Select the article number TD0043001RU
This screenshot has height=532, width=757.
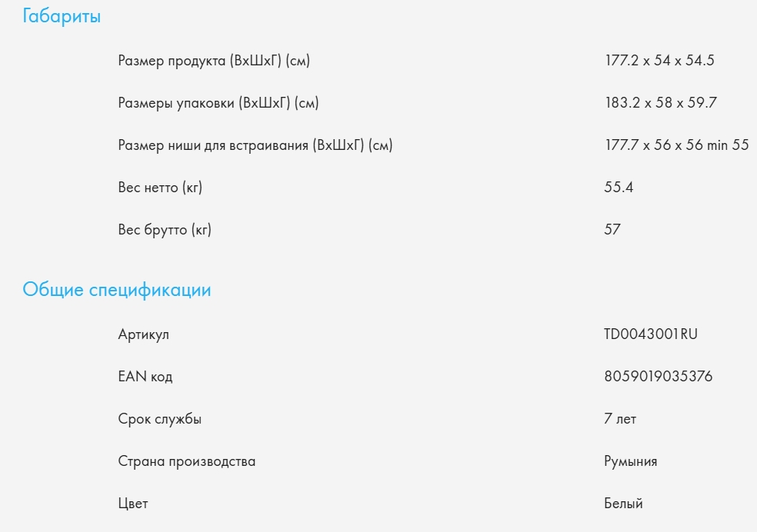click(651, 334)
